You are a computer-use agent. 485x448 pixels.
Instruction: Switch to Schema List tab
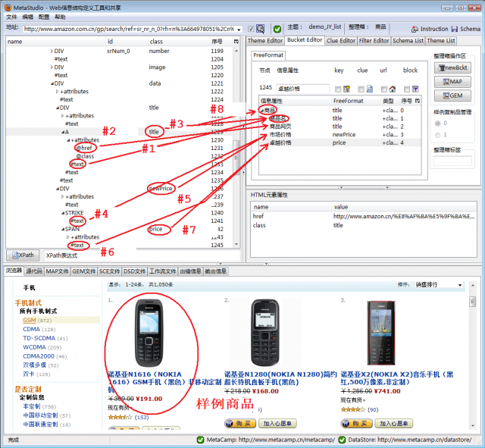[408, 41]
